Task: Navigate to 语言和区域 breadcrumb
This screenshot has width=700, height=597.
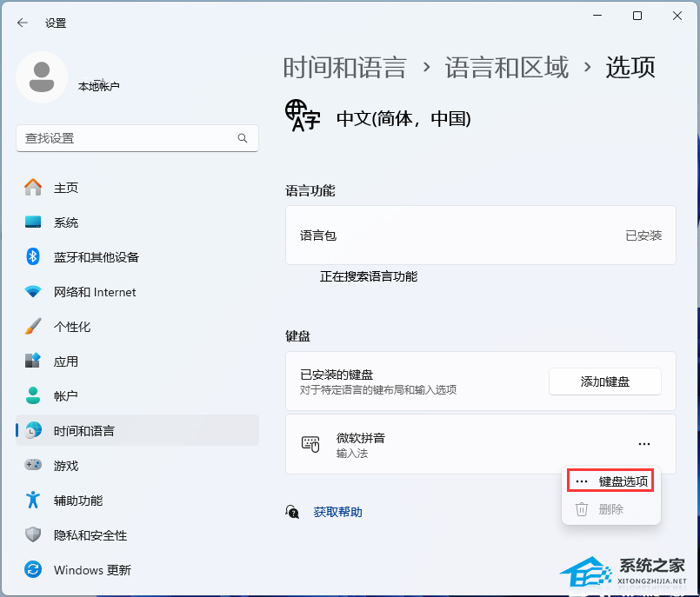Action: coord(506,68)
